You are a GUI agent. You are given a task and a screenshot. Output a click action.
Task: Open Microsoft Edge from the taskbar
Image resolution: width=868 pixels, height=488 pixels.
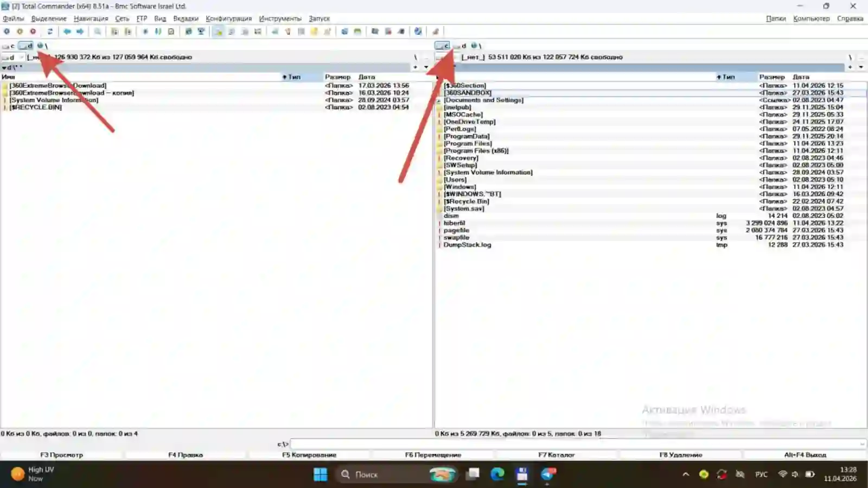coord(497,474)
